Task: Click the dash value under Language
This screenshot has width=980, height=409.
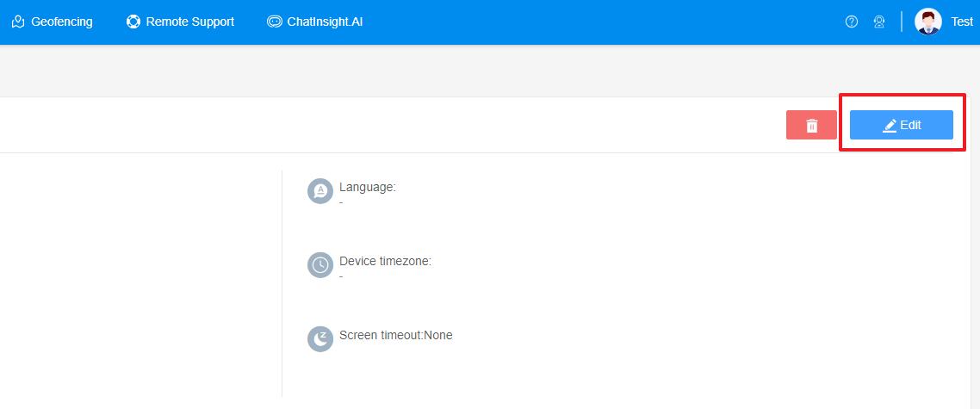Action: click(341, 201)
